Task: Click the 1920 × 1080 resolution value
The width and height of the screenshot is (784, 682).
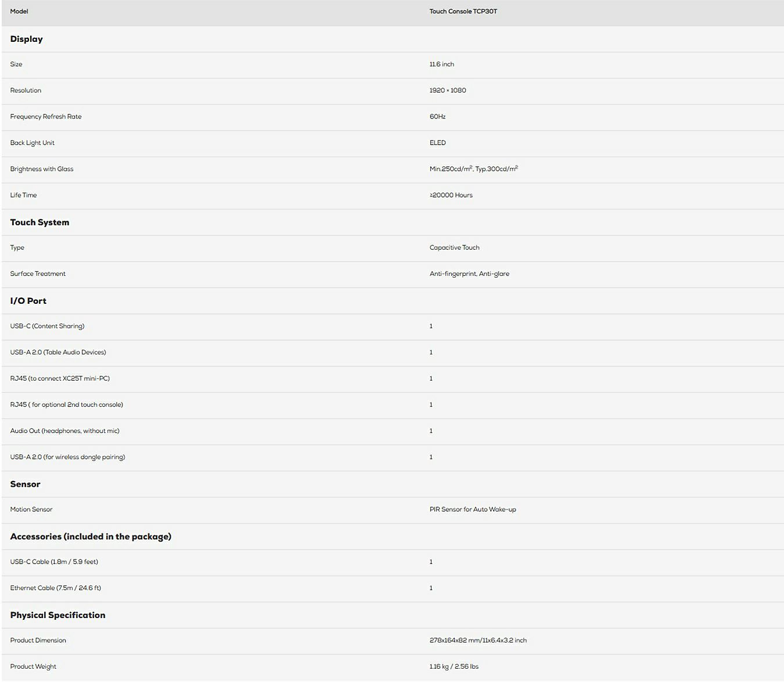Action: 447,91
